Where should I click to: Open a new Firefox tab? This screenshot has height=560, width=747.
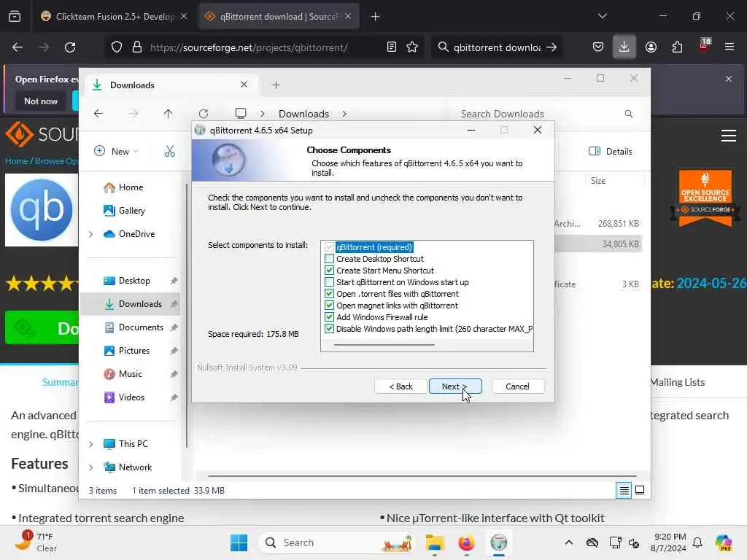375,17
